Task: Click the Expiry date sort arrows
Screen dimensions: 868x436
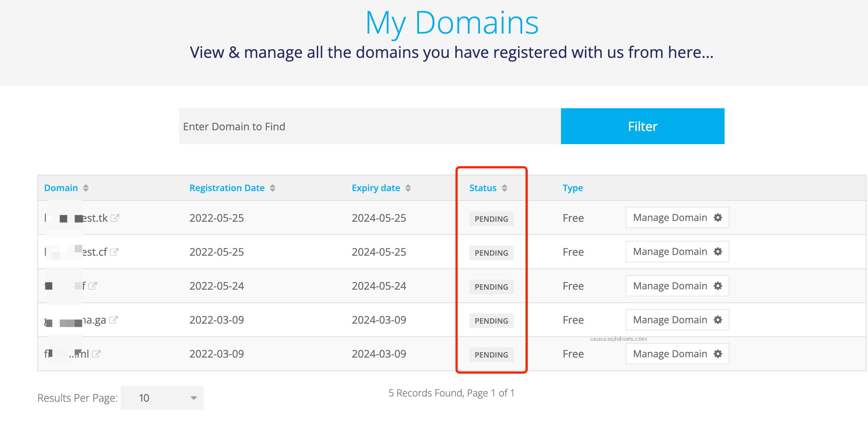Action: pyautogui.click(x=408, y=188)
